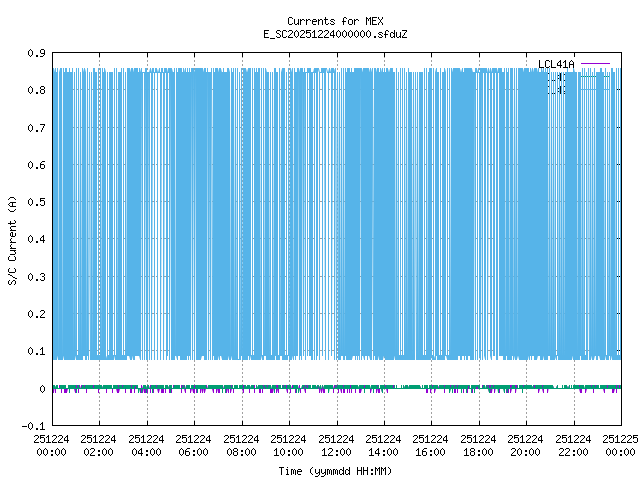Click the 251224 16:00 x-axis tick label
The width and height of the screenshot is (640, 480).
coord(431,445)
